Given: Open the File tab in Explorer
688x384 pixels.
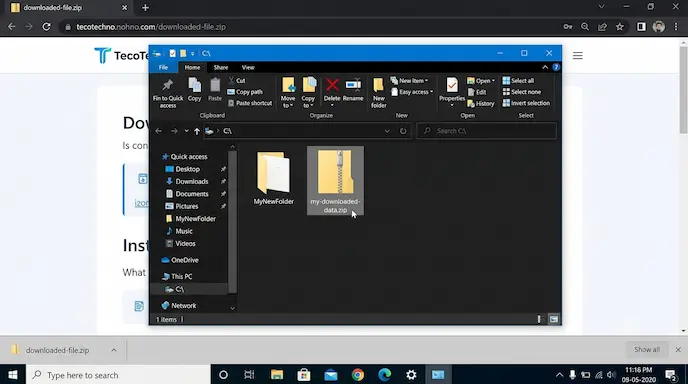Looking at the screenshot, I should (x=163, y=68).
